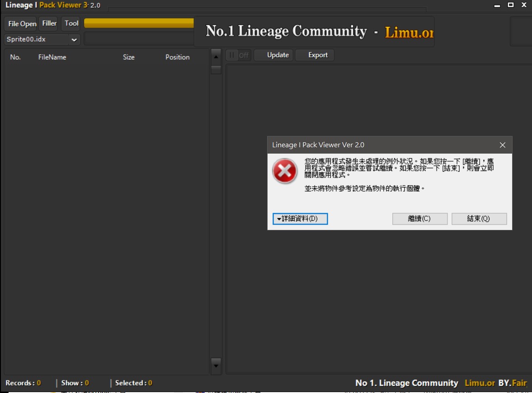Click the 結束(Q) quit button
Screen dimensions: 532x393
point(479,219)
